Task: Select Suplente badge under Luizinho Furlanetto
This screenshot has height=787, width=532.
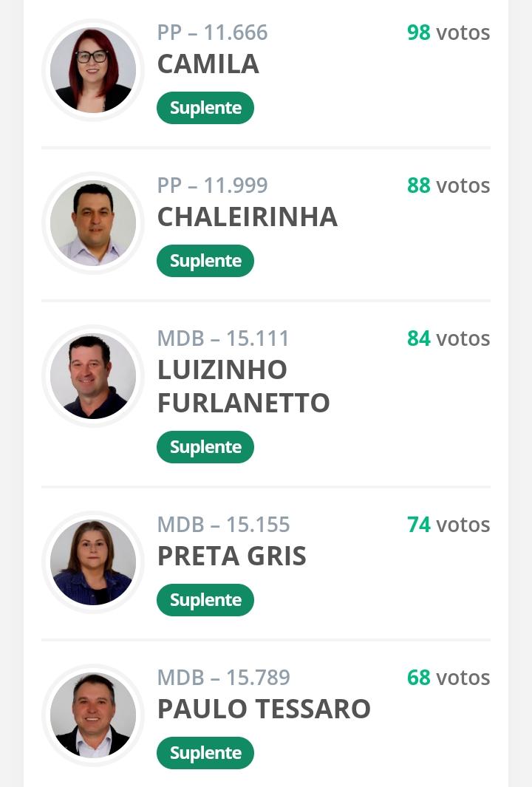Action: 205,447
